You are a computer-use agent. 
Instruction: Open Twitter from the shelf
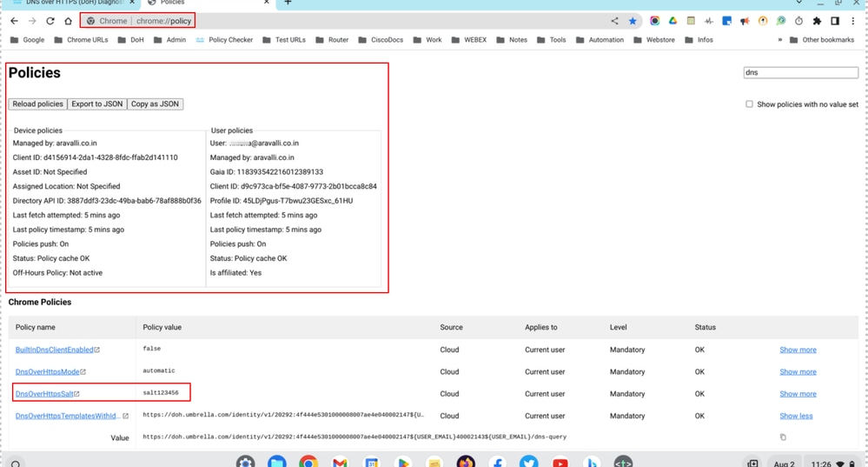pos(528,463)
